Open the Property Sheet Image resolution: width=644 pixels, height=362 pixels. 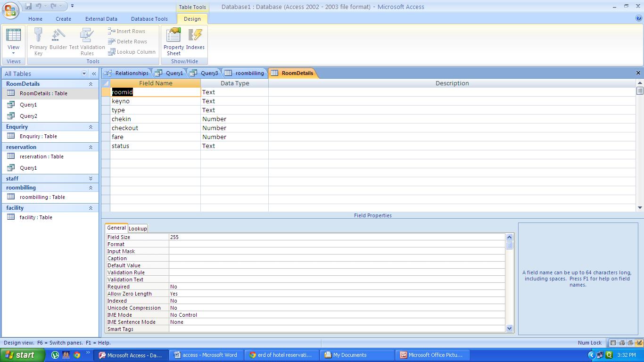tap(173, 41)
